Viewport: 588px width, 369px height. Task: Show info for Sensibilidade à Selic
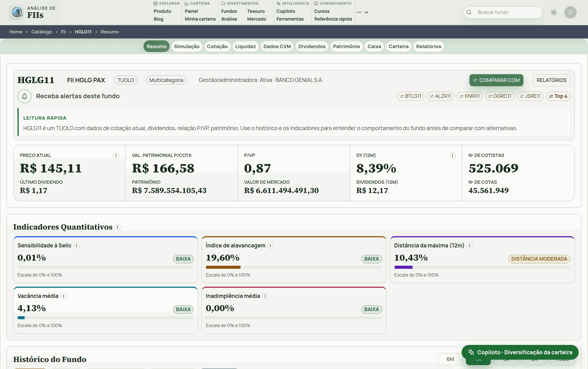76,245
